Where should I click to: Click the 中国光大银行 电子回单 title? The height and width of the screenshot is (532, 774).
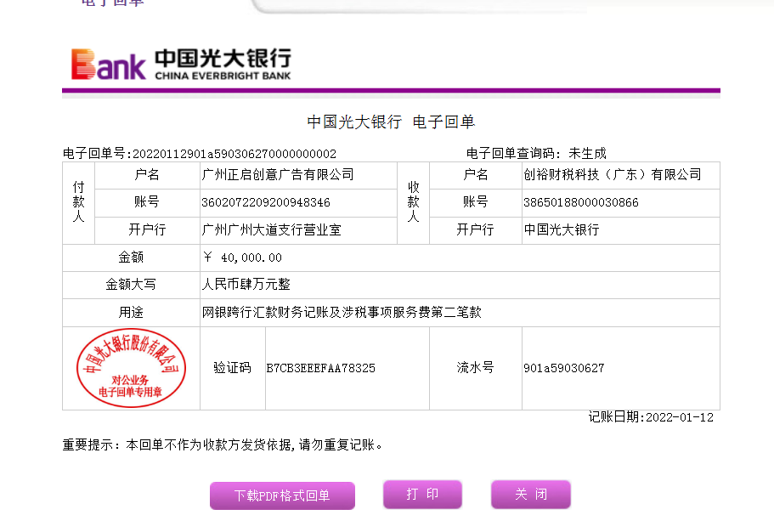391,122
